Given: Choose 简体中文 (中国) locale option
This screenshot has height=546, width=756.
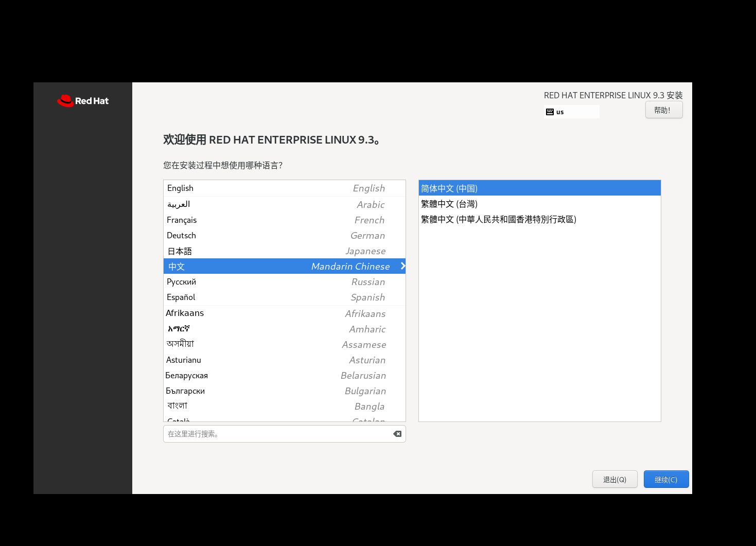Looking at the screenshot, I should 515,188.
